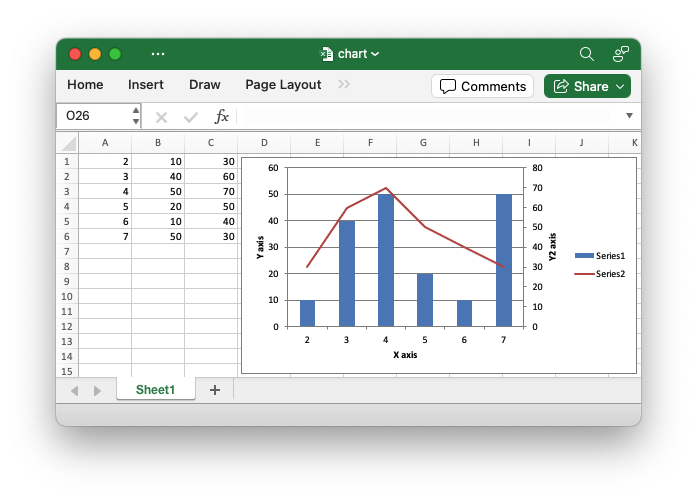Add a new sheet with plus icon
Image resolution: width=697 pixels, height=500 pixels.
214,390
